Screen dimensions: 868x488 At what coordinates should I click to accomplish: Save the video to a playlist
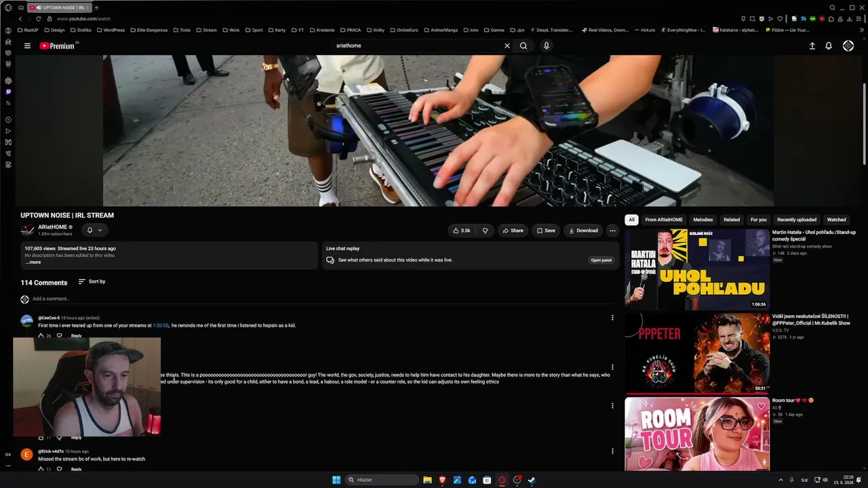[546, 230]
